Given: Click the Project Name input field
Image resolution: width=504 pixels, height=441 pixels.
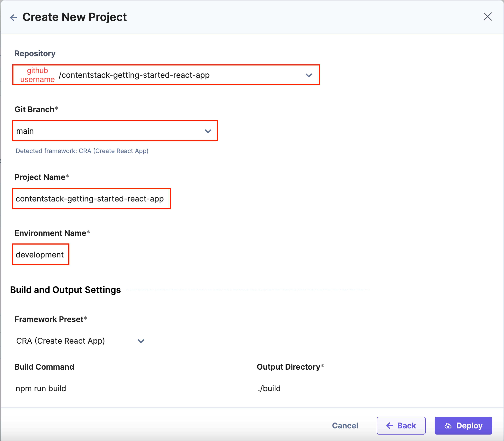Looking at the screenshot, I should coord(91,199).
